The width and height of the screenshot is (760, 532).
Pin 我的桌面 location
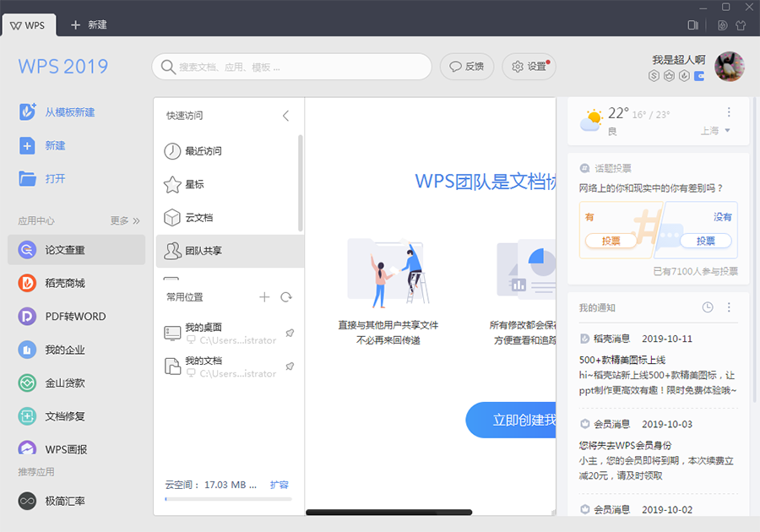[x=290, y=334]
